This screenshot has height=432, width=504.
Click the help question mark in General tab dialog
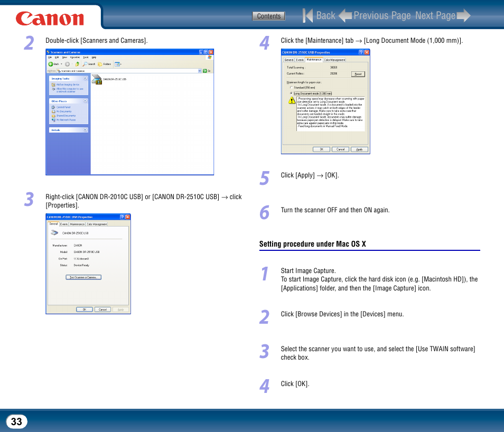tap(122, 217)
